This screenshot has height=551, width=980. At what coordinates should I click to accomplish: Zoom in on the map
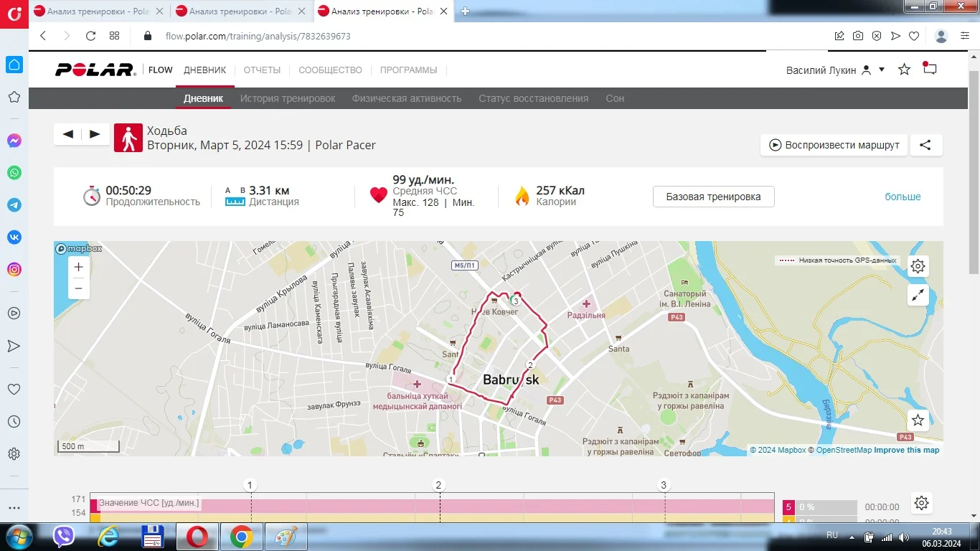tap(78, 267)
